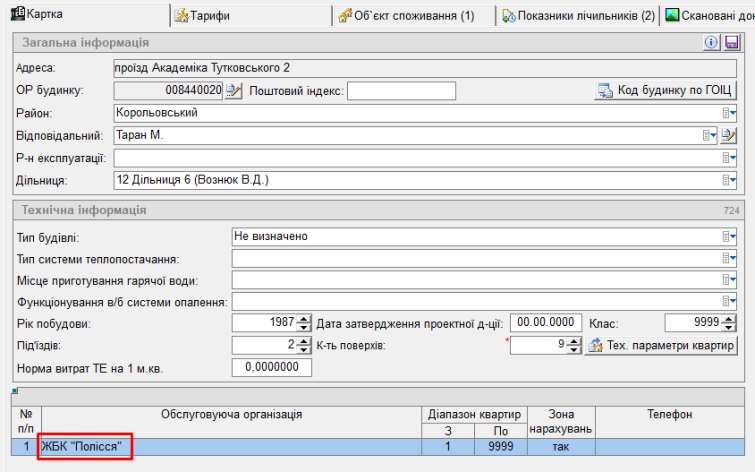Click Тех. параметри квартир button
Screen dimensions: 755x472
[x=662, y=345]
